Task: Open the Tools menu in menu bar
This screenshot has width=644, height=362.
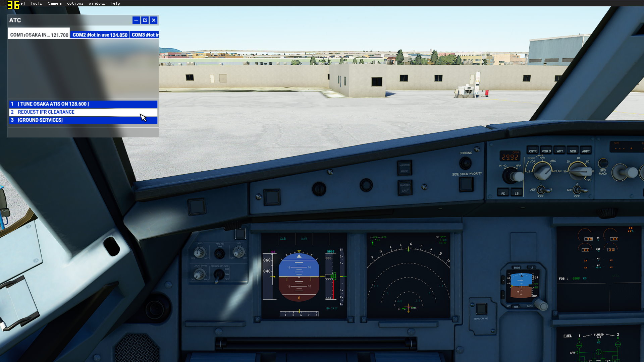Action: coord(36,4)
